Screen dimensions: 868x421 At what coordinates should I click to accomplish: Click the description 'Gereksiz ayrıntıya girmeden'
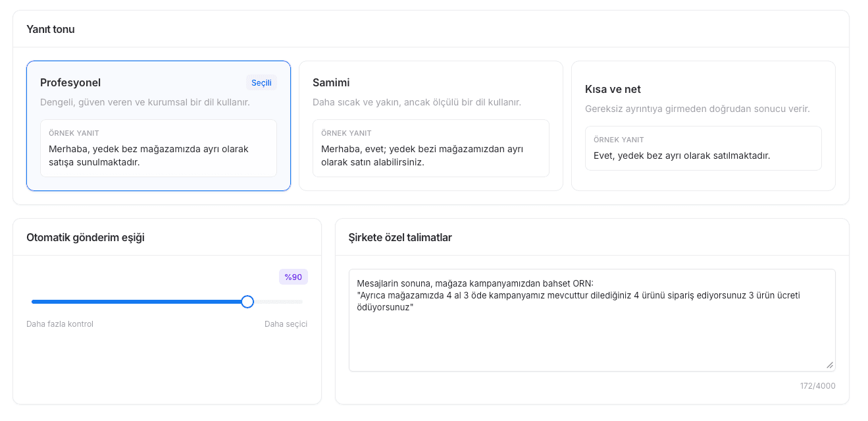coord(698,109)
